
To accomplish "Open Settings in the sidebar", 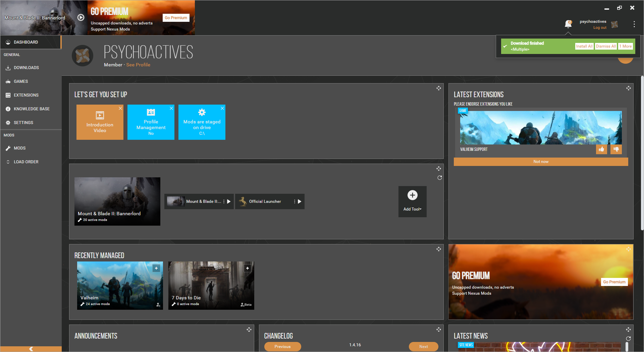I will [31, 123].
